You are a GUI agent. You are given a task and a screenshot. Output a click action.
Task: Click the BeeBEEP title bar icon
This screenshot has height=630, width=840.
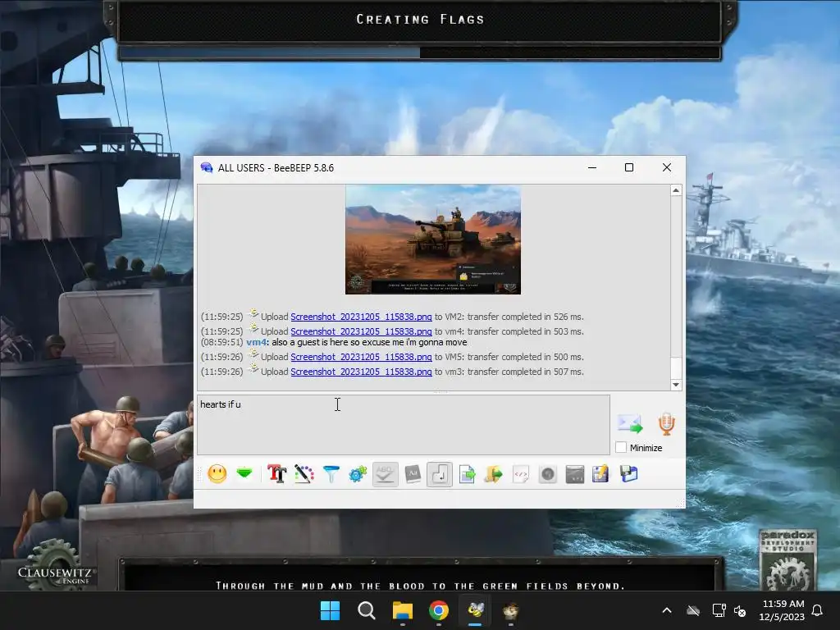point(206,167)
